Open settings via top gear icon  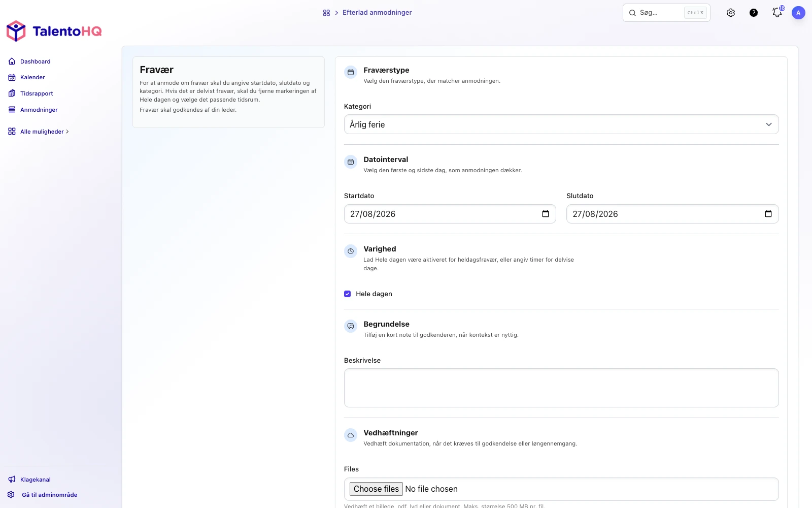[x=731, y=13]
